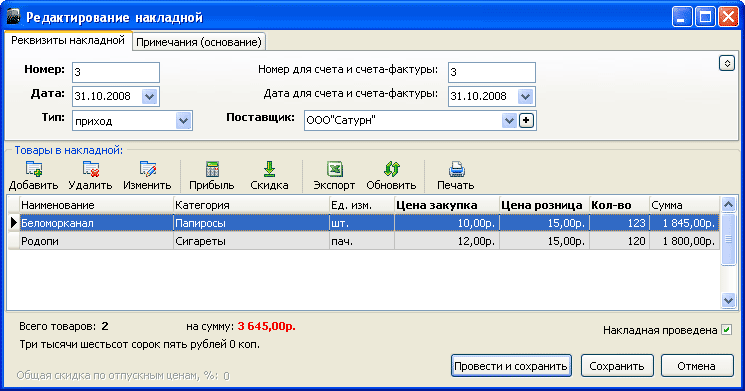This screenshot has width=745, height=391.
Task: Click the Удалить (delete item) icon
Action: click(90, 169)
